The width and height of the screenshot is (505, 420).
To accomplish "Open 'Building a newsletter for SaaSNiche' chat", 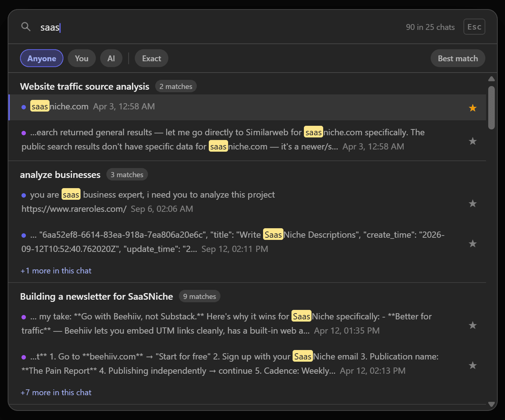I will point(97,296).
